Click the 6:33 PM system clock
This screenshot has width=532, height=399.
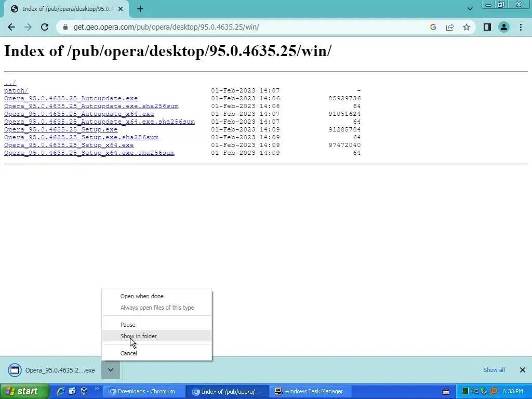(x=513, y=392)
